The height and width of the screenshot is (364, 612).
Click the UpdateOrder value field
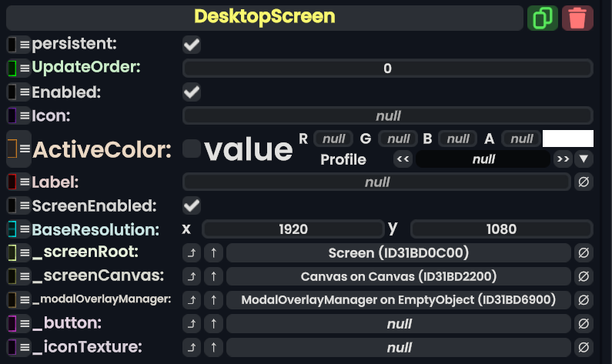387,68
